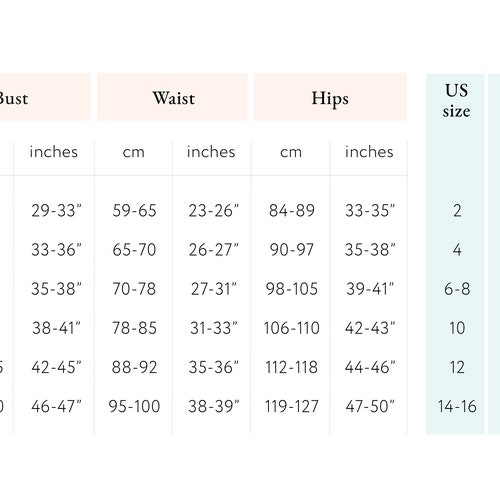Click US size 14-16 cell
Viewport: 500px width, 500px height.
pyautogui.click(x=457, y=406)
